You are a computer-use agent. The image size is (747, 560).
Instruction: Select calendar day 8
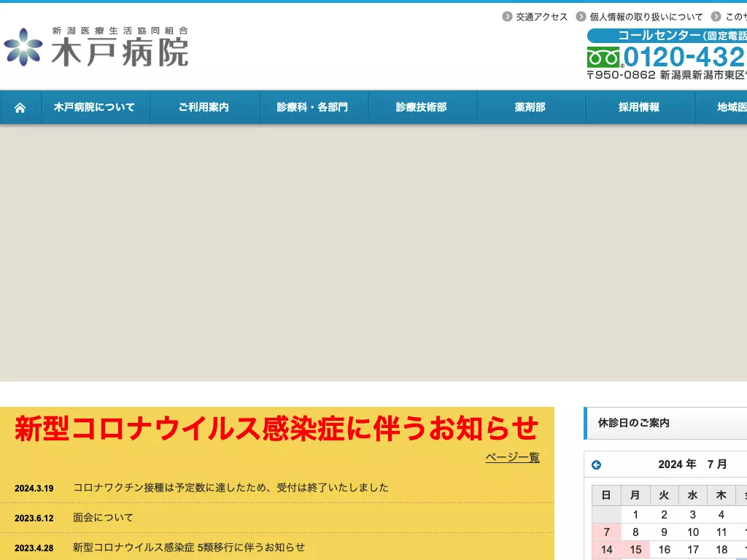point(635,532)
